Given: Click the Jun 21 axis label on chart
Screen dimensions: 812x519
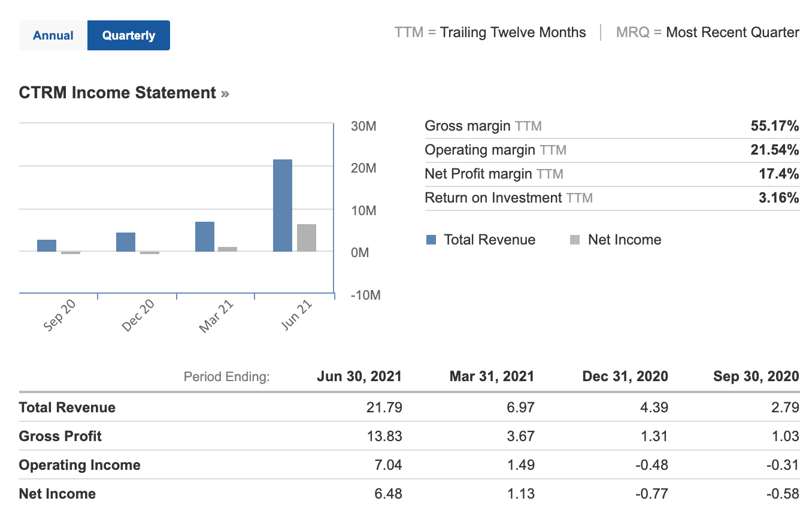Looking at the screenshot, I should tap(298, 314).
